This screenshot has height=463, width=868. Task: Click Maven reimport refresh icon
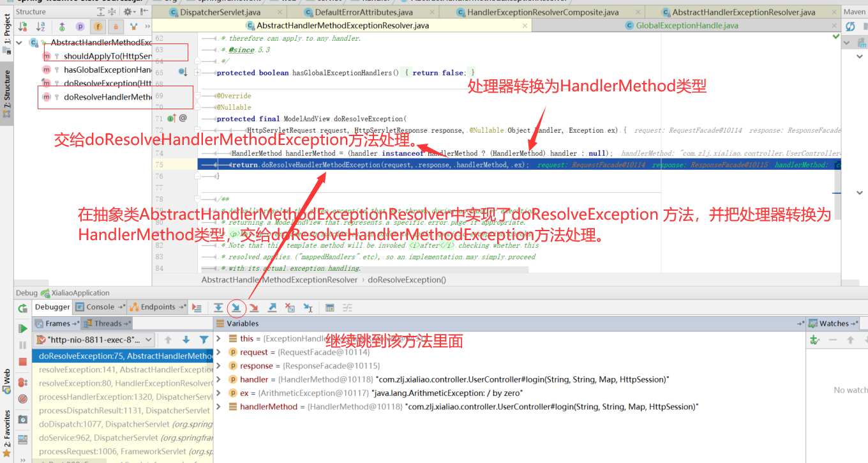[850, 26]
